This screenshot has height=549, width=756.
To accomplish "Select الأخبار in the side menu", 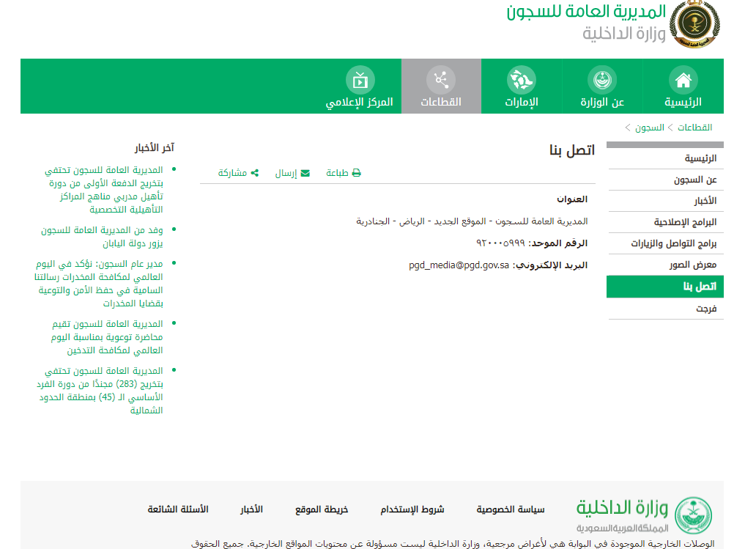I will tap(665, 201).
